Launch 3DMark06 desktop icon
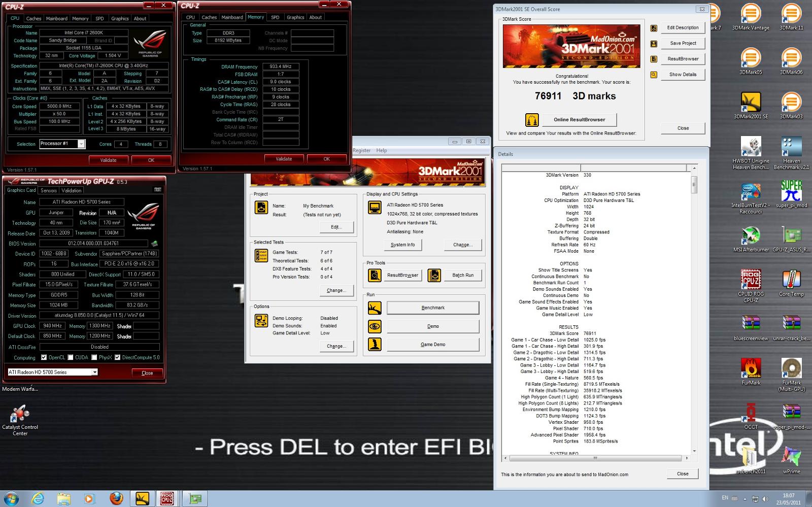 [791, 62]
